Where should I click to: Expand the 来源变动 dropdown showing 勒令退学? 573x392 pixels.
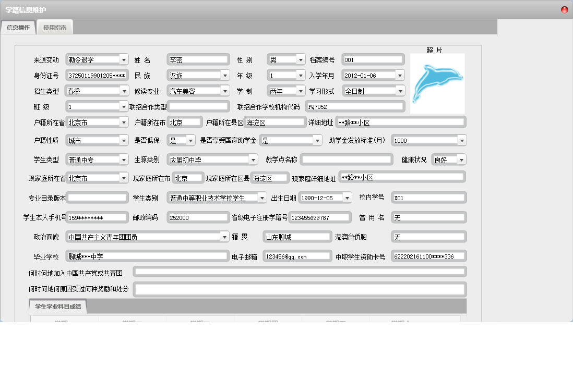pos(123,60)
